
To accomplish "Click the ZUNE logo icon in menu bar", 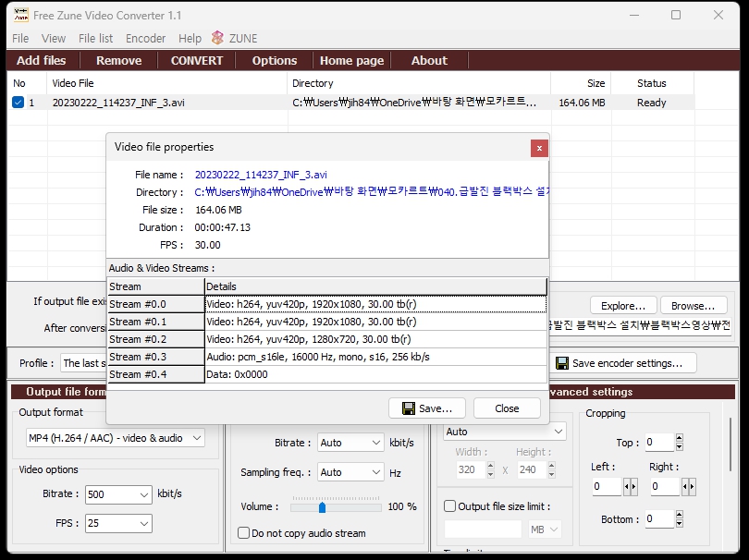I will pos(217,38).
